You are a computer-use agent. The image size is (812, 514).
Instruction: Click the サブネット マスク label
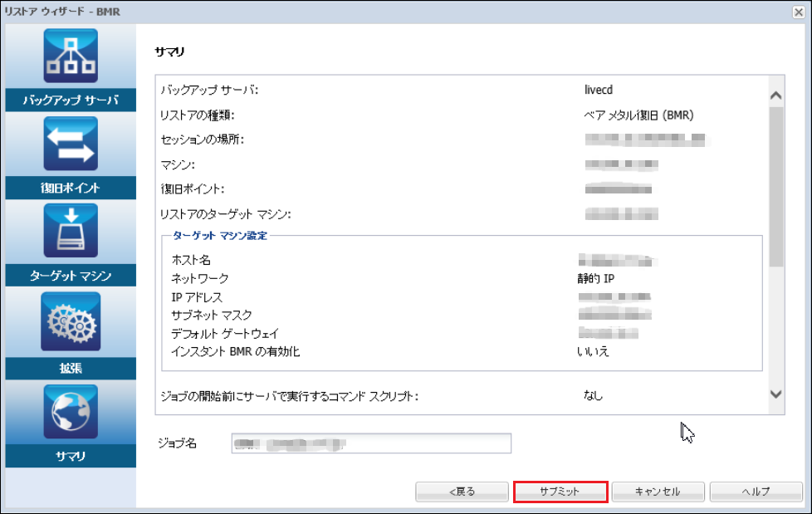(x=211, y=315)
